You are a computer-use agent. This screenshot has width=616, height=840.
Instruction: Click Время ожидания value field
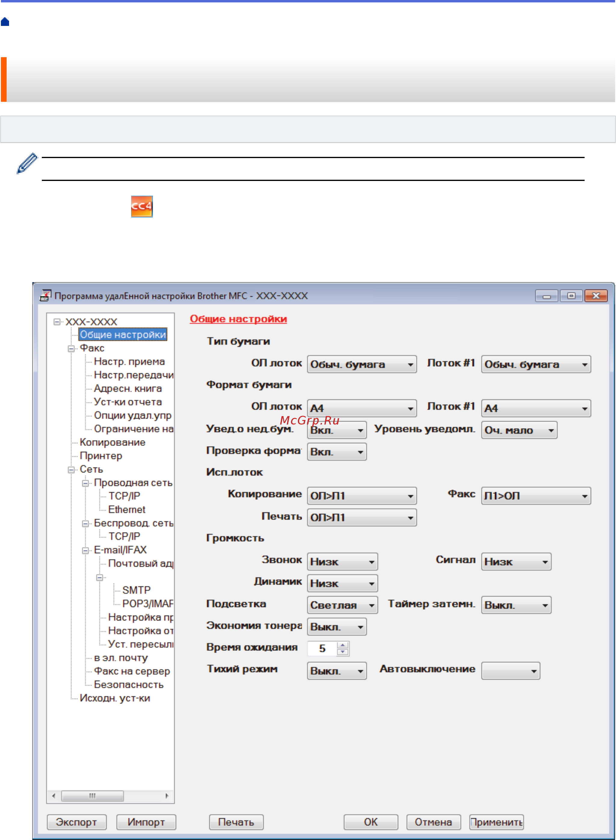[322, 648]
